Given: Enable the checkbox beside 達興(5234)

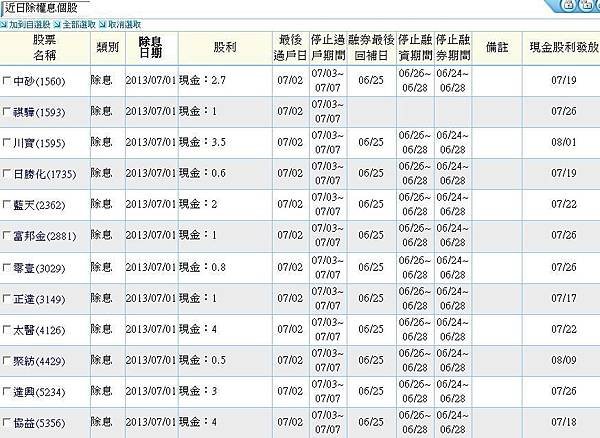Looking at the screenshot, I should [x=6, y=392].
